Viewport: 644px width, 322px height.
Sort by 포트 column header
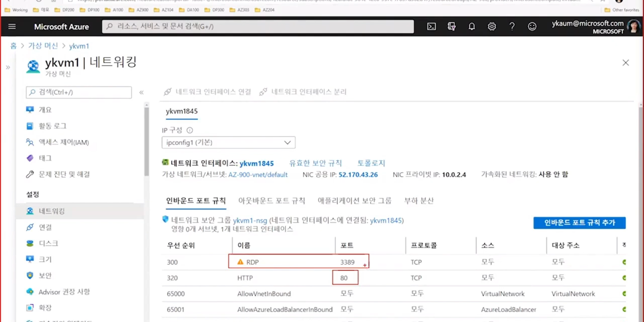coord(347,245)
